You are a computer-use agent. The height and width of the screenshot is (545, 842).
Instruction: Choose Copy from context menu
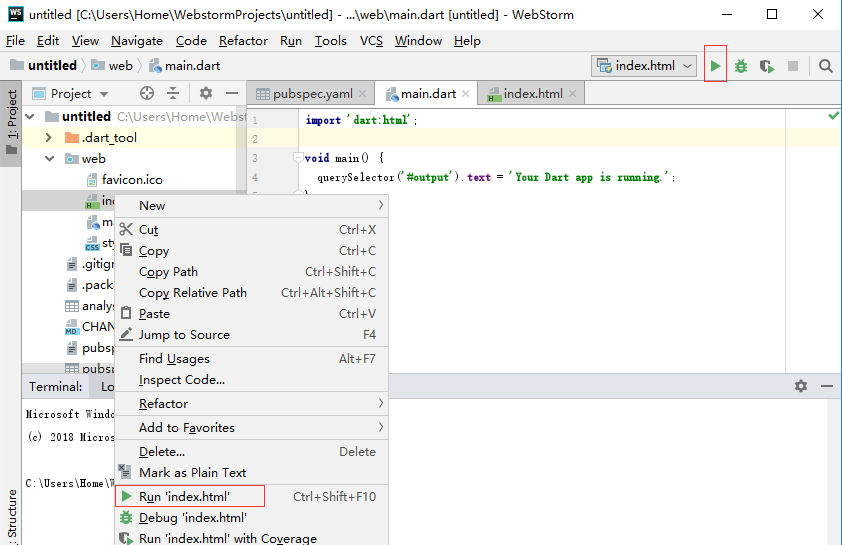[x=251, y=251]
